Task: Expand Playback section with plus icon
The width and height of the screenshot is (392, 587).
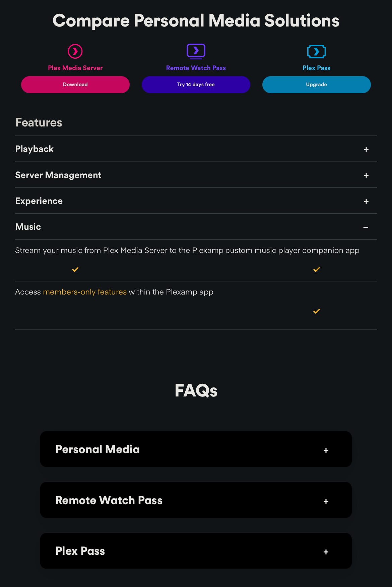Action: pyautogui.click(x=366, y=150)
